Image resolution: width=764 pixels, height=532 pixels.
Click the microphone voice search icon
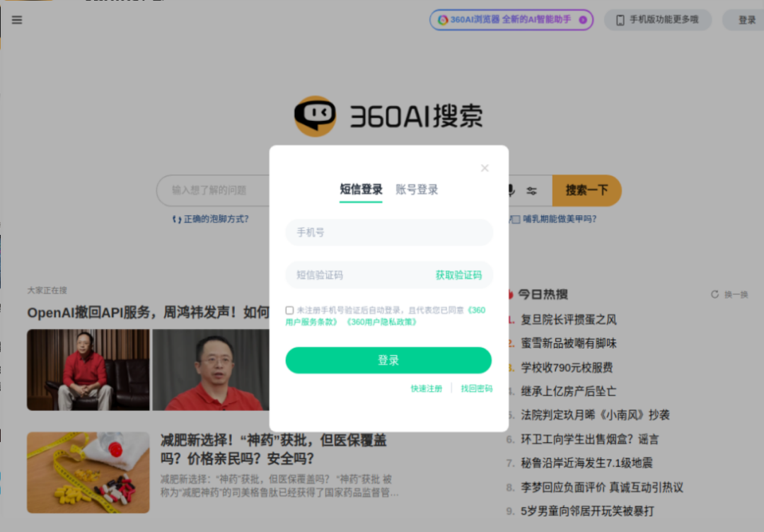511,190
